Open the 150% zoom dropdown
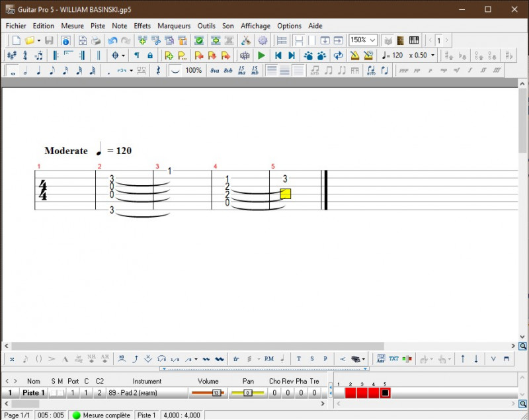 click(x=373, y=40)
